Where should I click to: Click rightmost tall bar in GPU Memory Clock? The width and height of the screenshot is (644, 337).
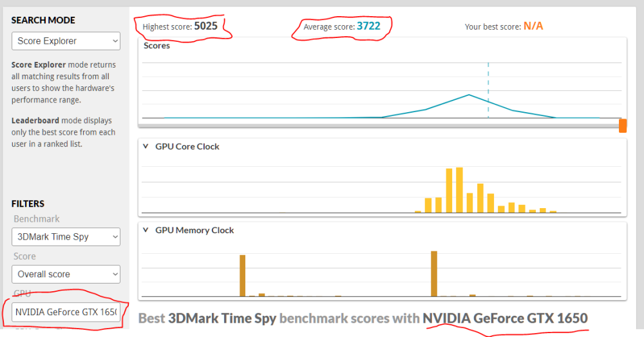pos(434,273)
